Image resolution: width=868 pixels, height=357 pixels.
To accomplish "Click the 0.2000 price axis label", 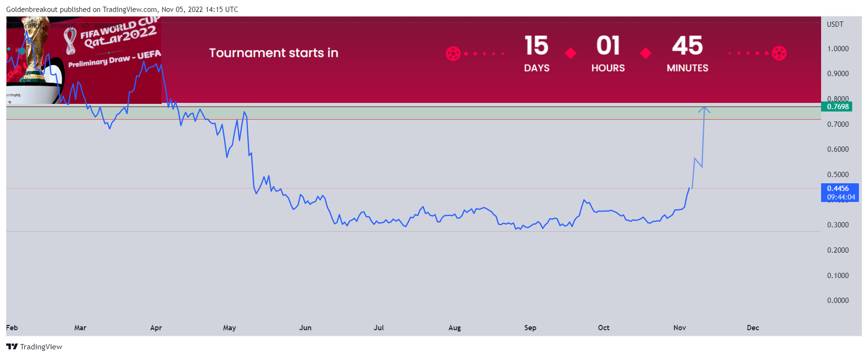I will 838,250.
